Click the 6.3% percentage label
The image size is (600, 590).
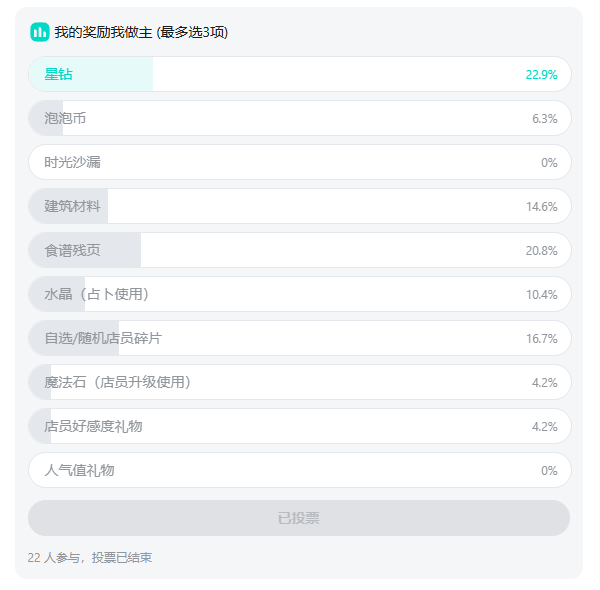click(545, 119)
